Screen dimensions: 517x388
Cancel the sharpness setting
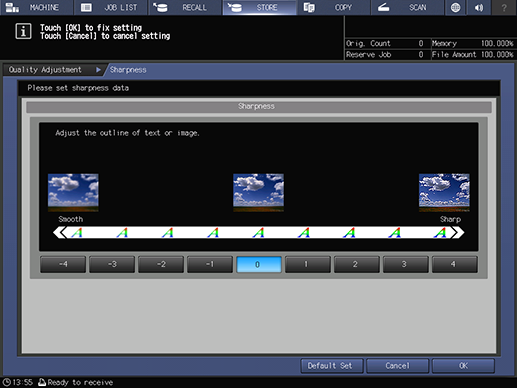click(x=397, y=366)
